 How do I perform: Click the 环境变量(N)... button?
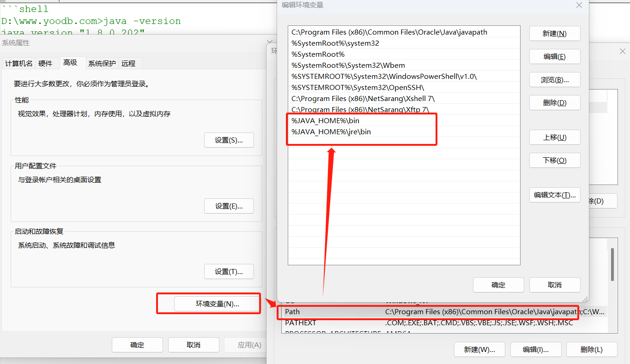pos(218,304)
